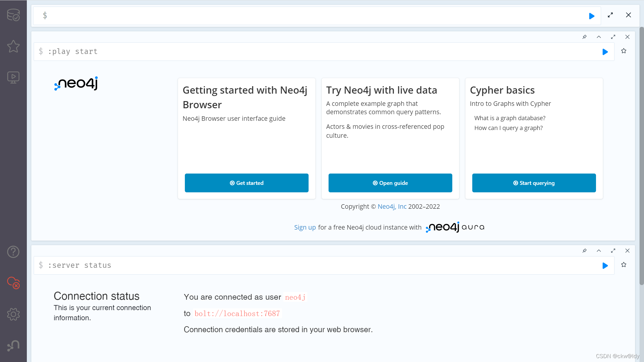Click the Neo4j logo in the start frame
The image size is (644, 362).
click(x=76, y=83)
